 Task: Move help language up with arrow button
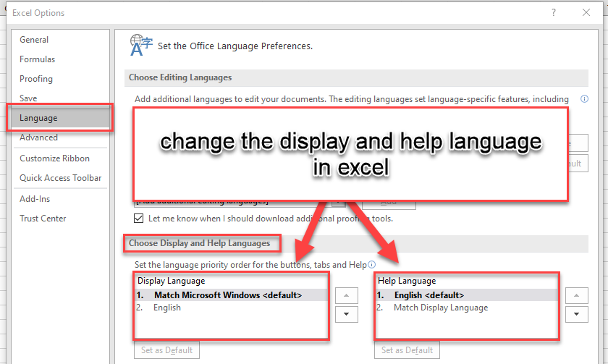click(x=577, y=295)
